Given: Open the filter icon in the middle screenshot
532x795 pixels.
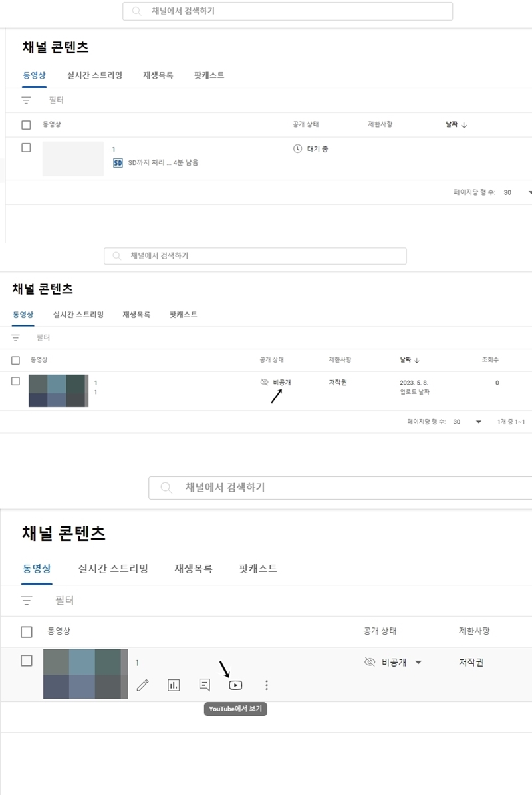Looking at the screenshot, I should (x=16, y=337).
